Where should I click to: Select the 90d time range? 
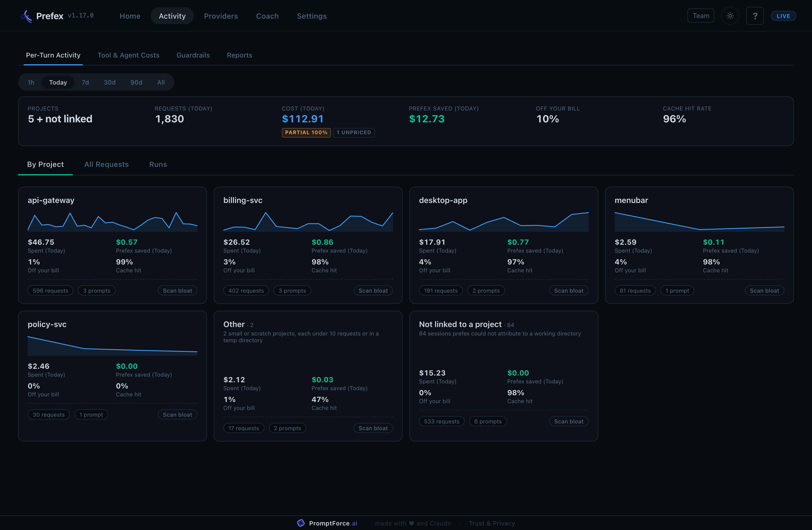pos(136,82)
